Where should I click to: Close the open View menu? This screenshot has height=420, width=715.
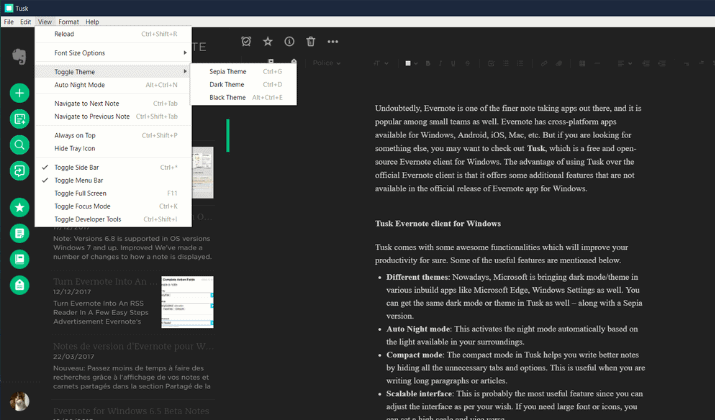pos(45,21)
